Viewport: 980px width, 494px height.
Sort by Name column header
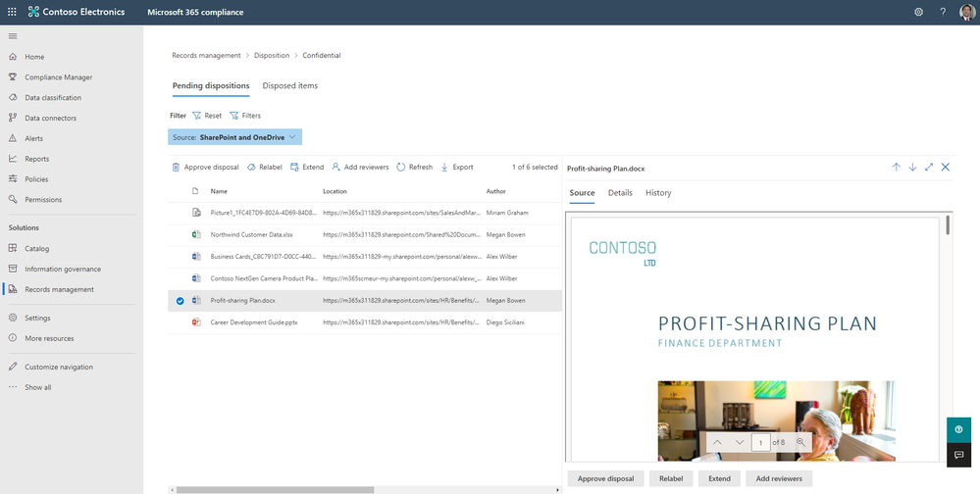tap(219, 191)
